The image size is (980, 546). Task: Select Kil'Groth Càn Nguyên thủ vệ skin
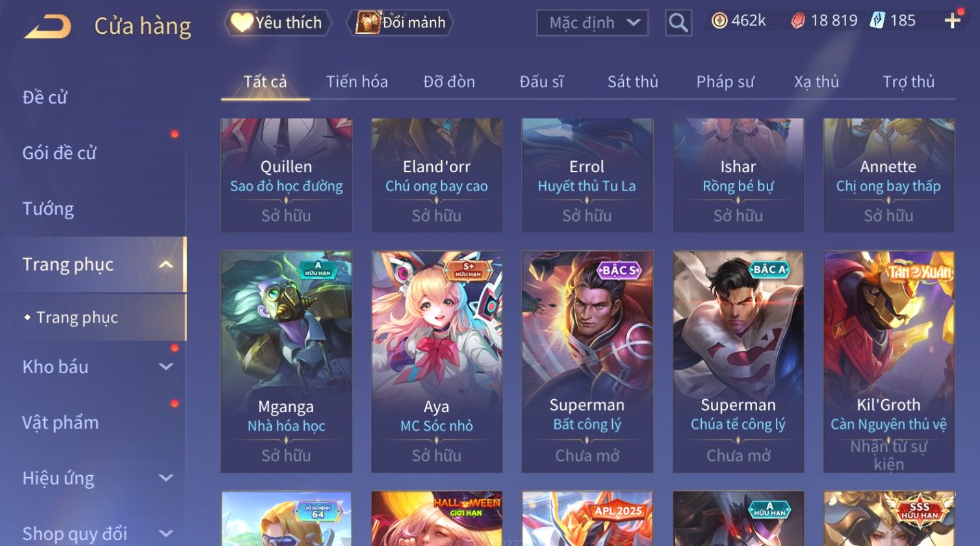[888, 362]
